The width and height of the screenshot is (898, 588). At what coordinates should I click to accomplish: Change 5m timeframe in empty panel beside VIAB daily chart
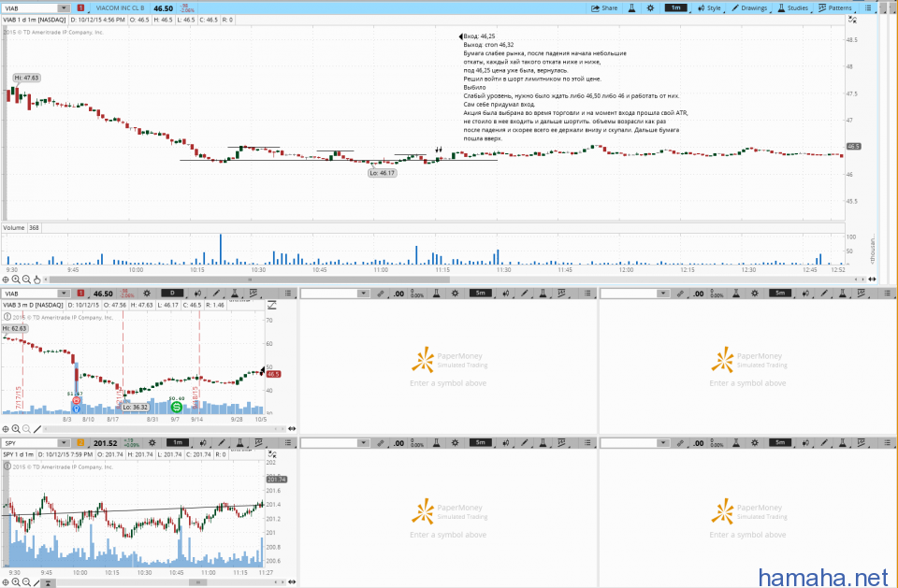(481, 294)
